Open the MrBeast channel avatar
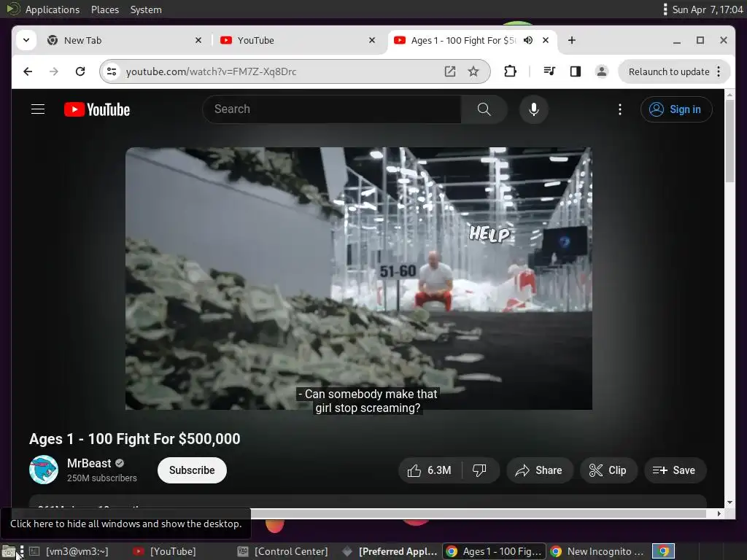Screen dimensions: 747x560 (44, 470)
